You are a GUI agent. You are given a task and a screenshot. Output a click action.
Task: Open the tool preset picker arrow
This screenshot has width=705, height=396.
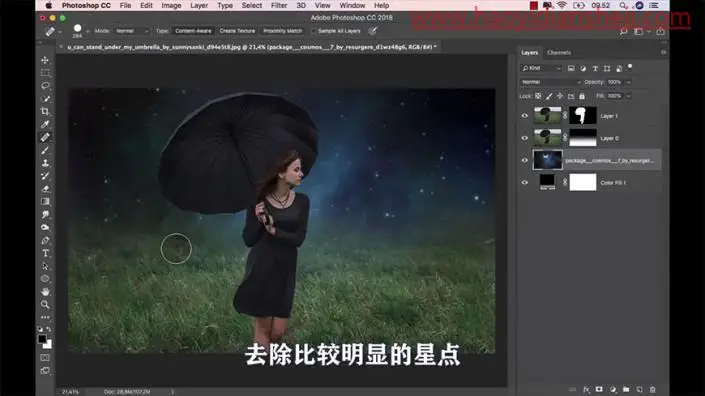[60, 31]
